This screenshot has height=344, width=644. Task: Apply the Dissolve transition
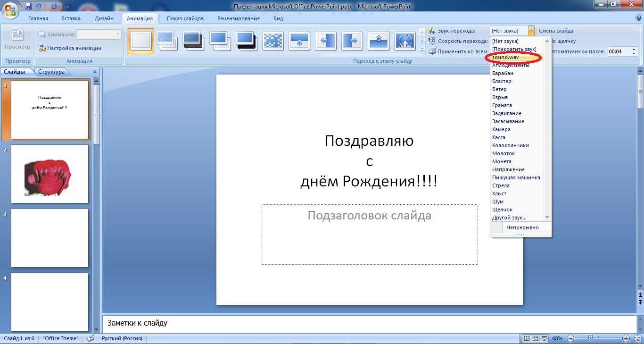click(x=272, y=41)
